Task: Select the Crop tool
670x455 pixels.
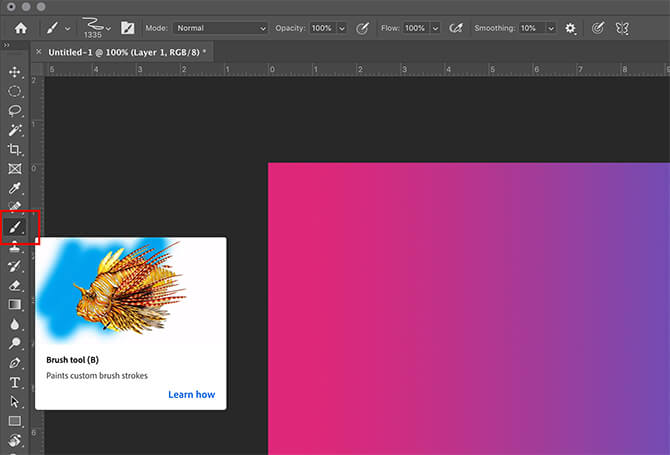Action: 15,149
